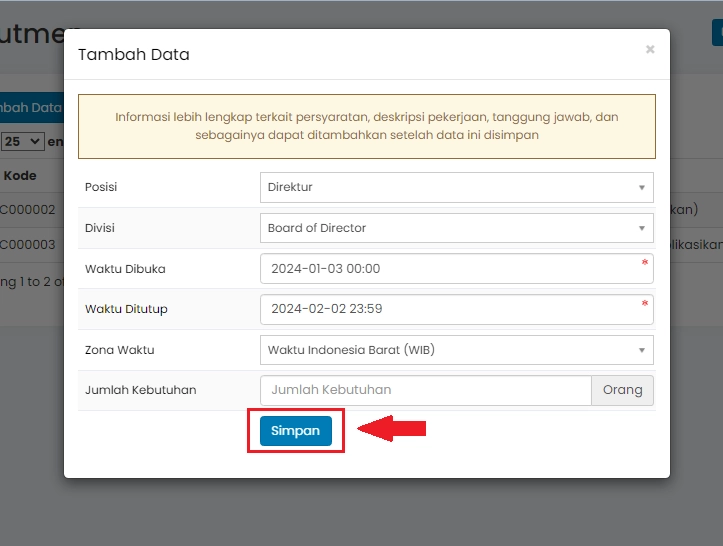This screenshot has width=723, height=546.
Task: Click the Posisi field label
Action: click(101, 187)
